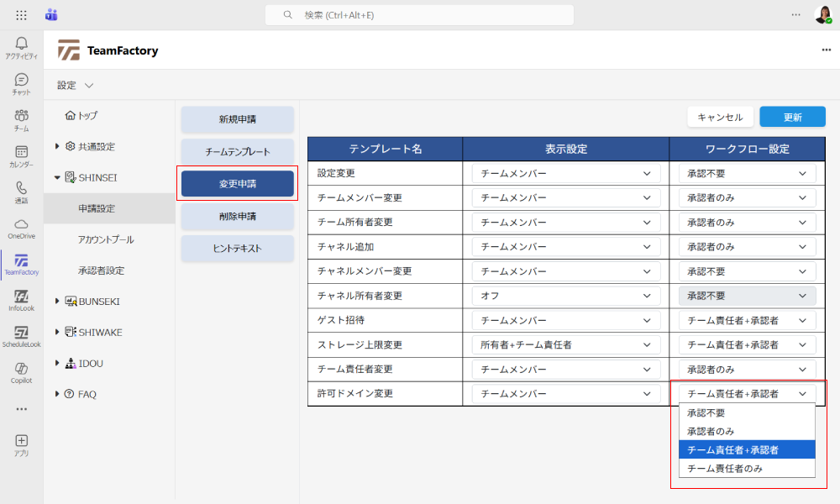840x504 pixels.
Task: Open the Teams sidebar icon
Action: (x=21, y=119)
